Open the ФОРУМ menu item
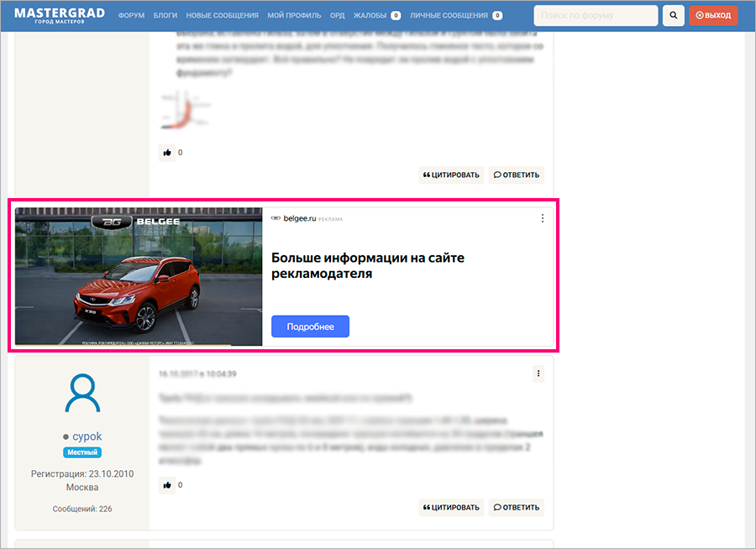This screenshot has width=756, height=549. (x=131, y=15)
